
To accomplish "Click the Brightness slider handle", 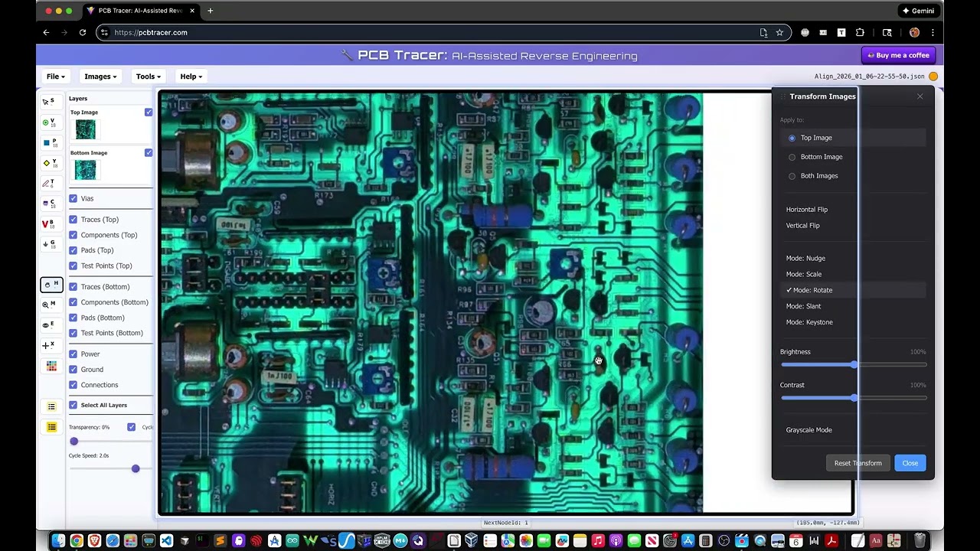I will point(854,365).
